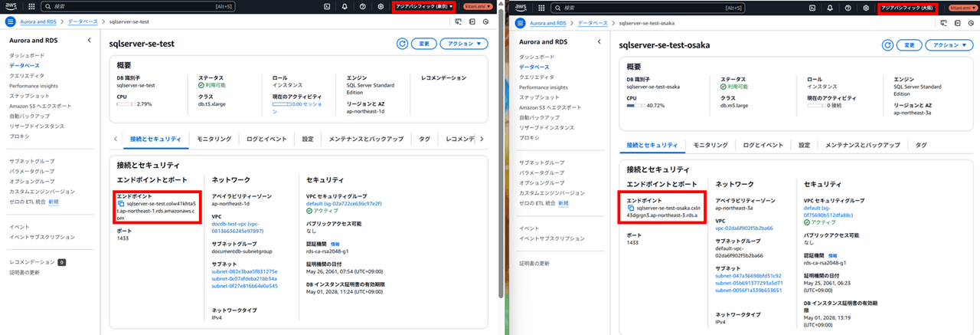Toggle hamburger navigation menu in Tokyo window
This screenshot has height=335, width=980.
10,22
